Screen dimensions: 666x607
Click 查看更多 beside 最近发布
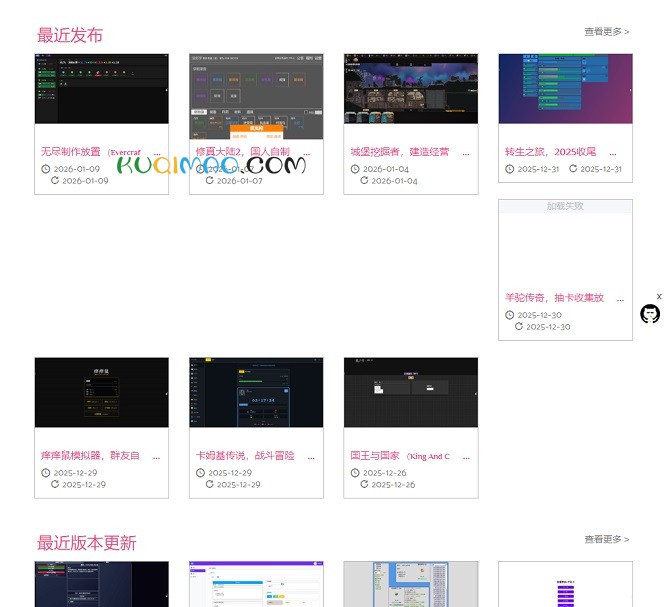(607, 31)
